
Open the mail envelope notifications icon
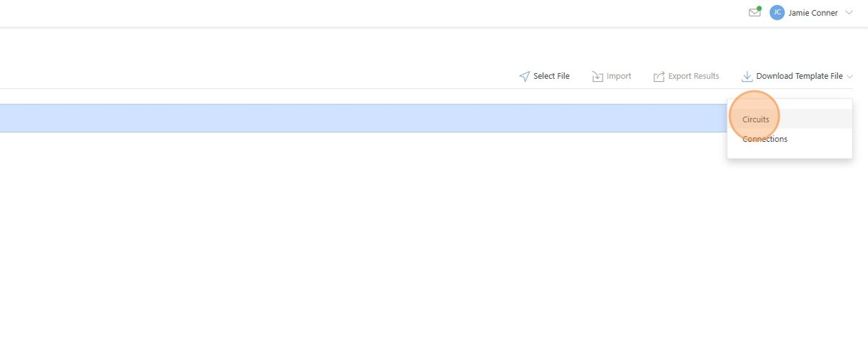(754, 12)
